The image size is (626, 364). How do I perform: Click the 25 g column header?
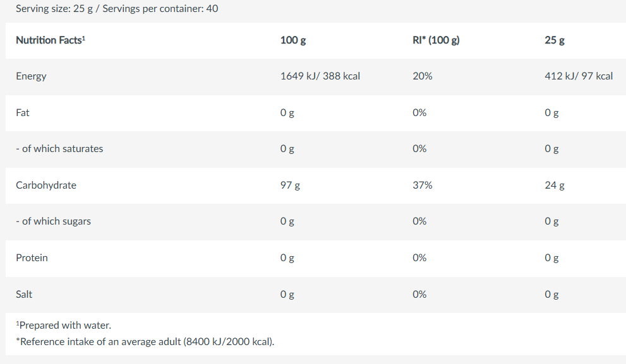pos(554,40)
